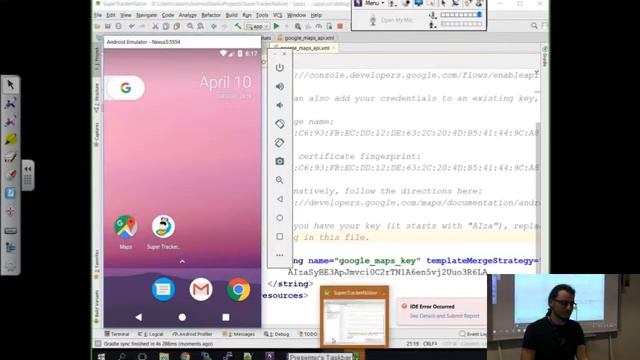This screenshot has width=640, height=360.
Task: Click the emulator sidebar home circle
Action: point(280,218)
